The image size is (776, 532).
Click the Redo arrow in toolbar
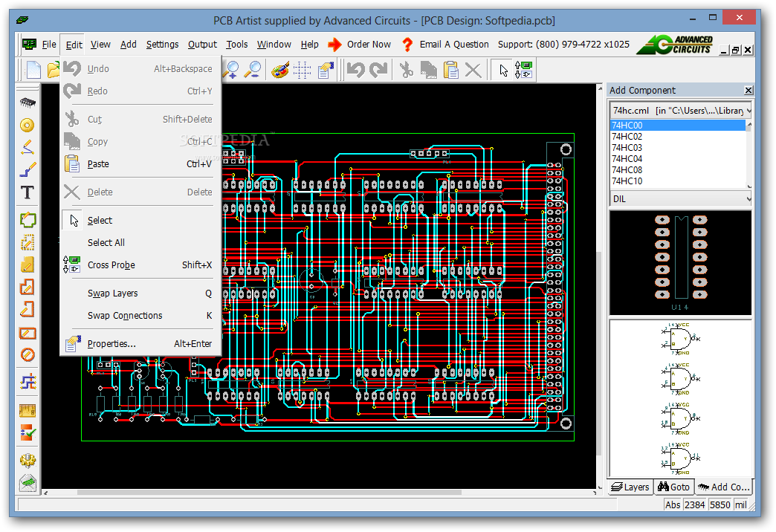[x=378, y=70]
